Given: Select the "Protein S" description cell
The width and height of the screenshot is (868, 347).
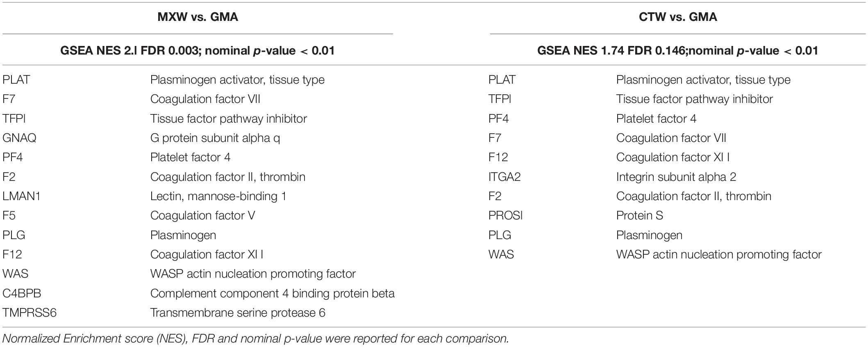Looking at the screenshot, I should pos(639,215).
